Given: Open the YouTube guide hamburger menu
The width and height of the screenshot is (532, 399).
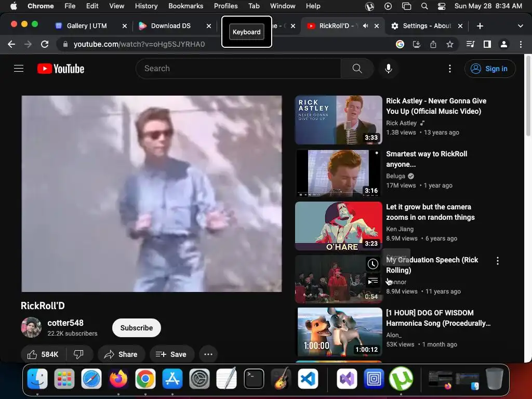Looking at the screenshot, I should click(19, 69).
